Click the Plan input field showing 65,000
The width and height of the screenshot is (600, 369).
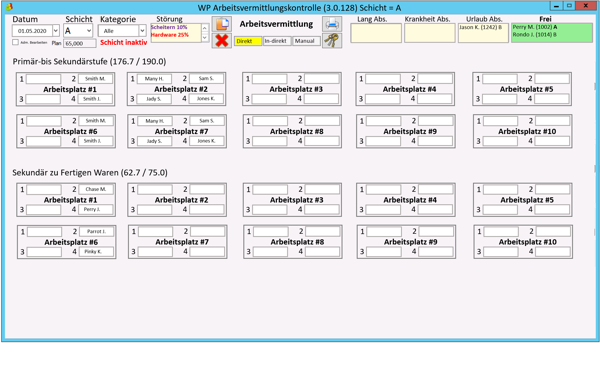80,44
